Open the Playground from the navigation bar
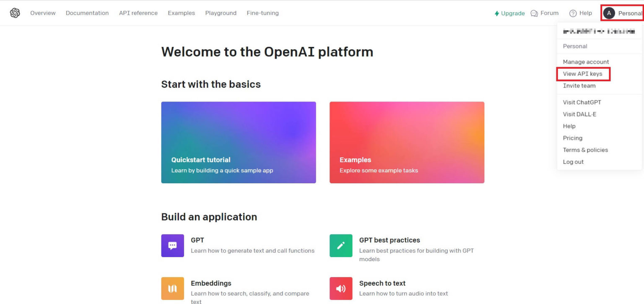644x304 pixels. [221, 13]
